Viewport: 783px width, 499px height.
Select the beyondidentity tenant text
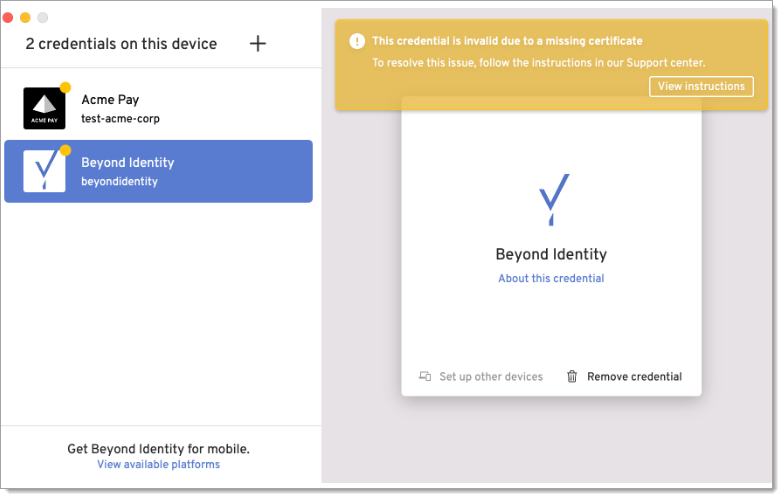point(119,181)
